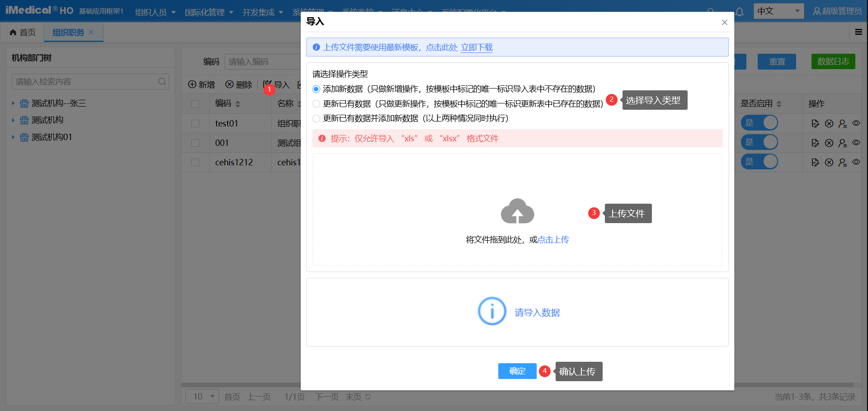Open the 组织人员 menu
Image resolution: width=868 pixels, height=411 pixels.
[155, 12]
